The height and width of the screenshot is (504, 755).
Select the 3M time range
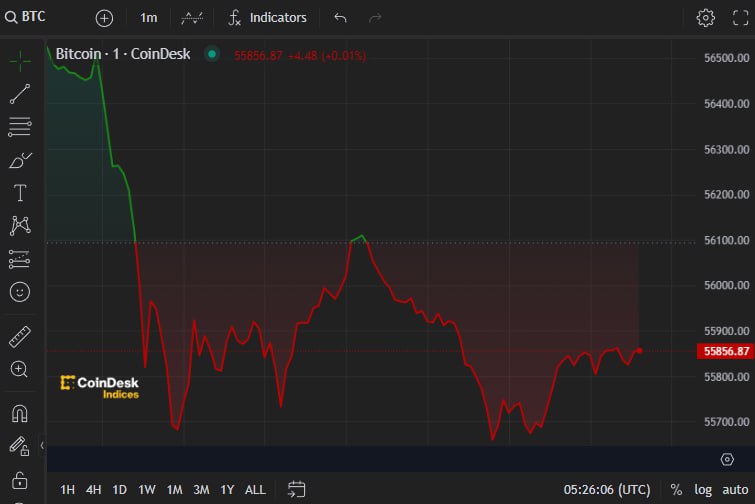(201, 490)
